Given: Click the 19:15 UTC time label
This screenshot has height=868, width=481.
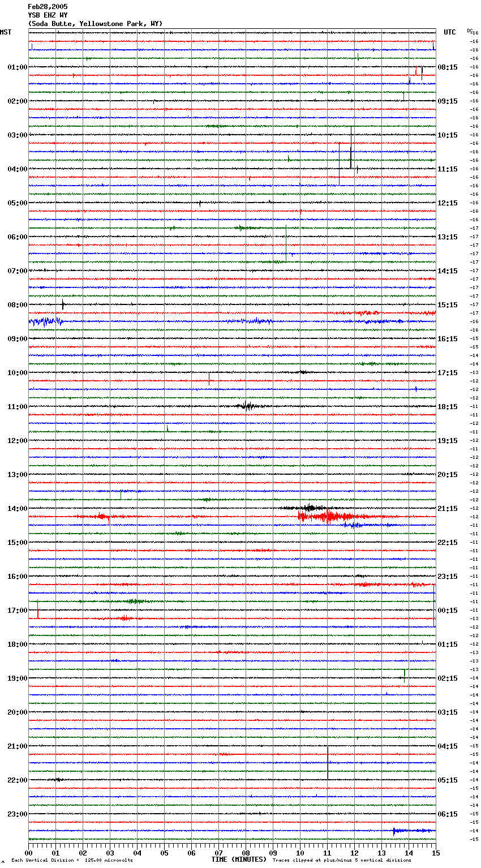Looking at the screenshot, I should coord(448,441).
